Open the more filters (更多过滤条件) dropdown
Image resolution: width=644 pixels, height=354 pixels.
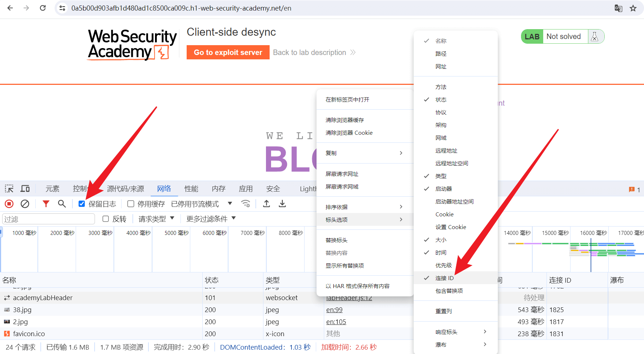point(211,219)
